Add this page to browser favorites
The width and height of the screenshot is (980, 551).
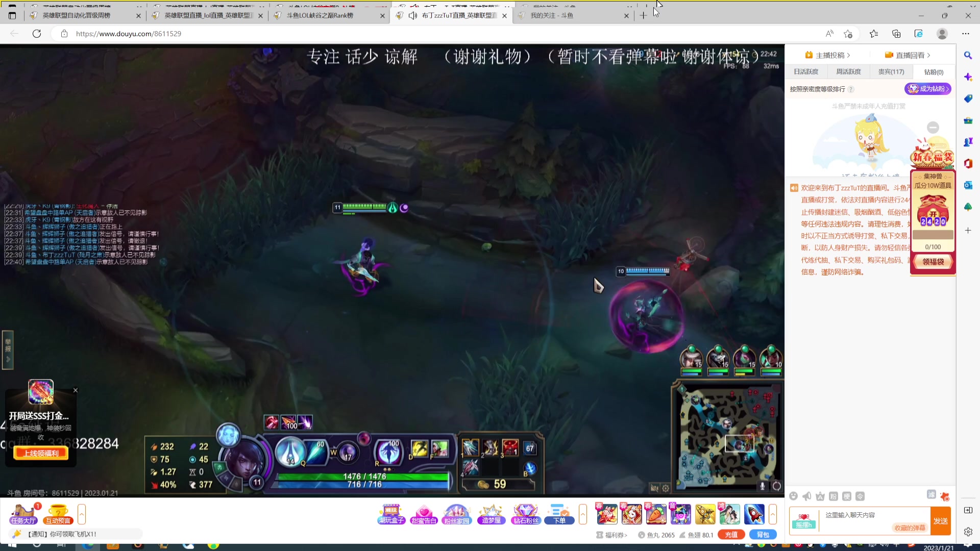point(848,34)
